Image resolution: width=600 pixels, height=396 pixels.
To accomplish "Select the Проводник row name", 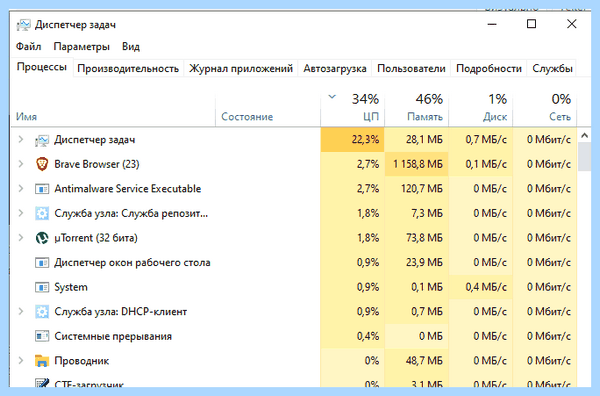I will (82, 361).
